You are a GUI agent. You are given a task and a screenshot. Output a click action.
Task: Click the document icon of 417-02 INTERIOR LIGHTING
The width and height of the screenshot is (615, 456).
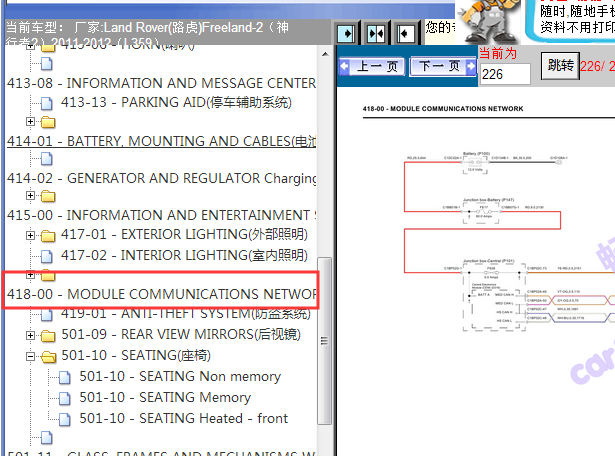[47, 256]
